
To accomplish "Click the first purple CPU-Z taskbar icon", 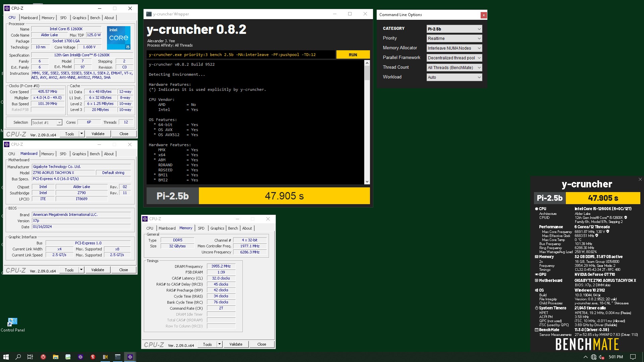I will tap(80, 357).
